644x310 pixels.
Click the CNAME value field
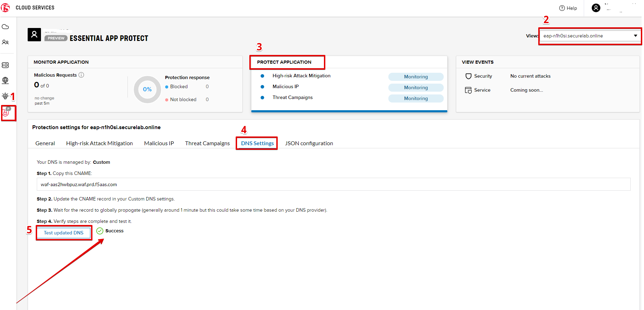point(333,184)
